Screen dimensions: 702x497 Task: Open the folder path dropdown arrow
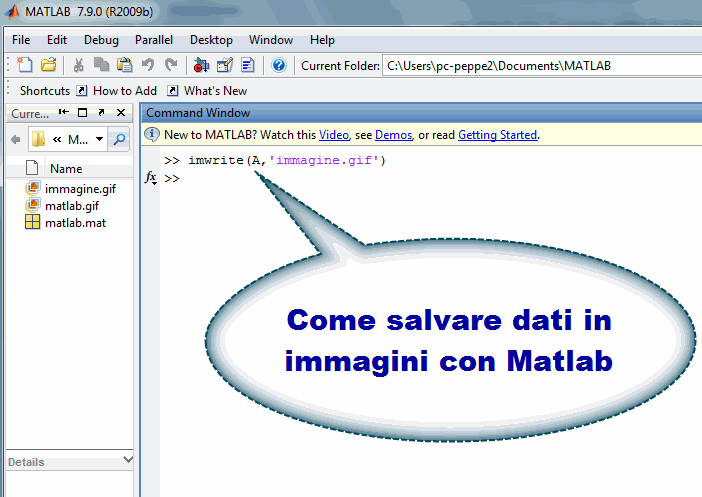[99, 139]
